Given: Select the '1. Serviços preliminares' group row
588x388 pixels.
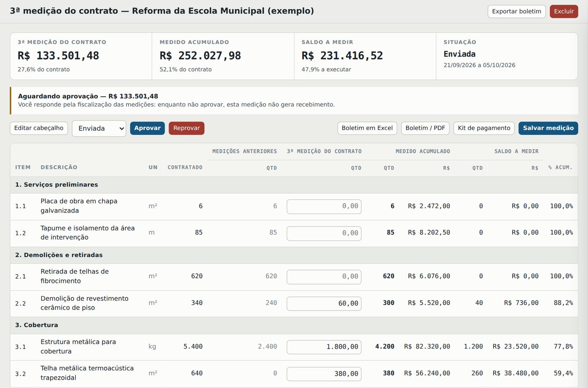Looking at the screenshot, I should [294, 185].
